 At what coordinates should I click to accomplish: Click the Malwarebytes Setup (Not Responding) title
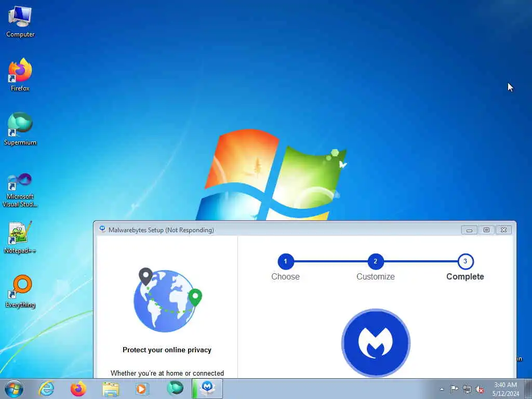161,230
